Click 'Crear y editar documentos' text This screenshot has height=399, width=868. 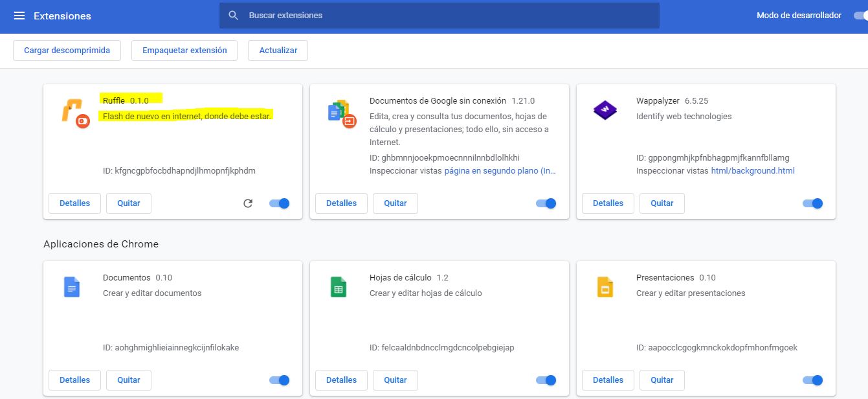click(152, 293)
